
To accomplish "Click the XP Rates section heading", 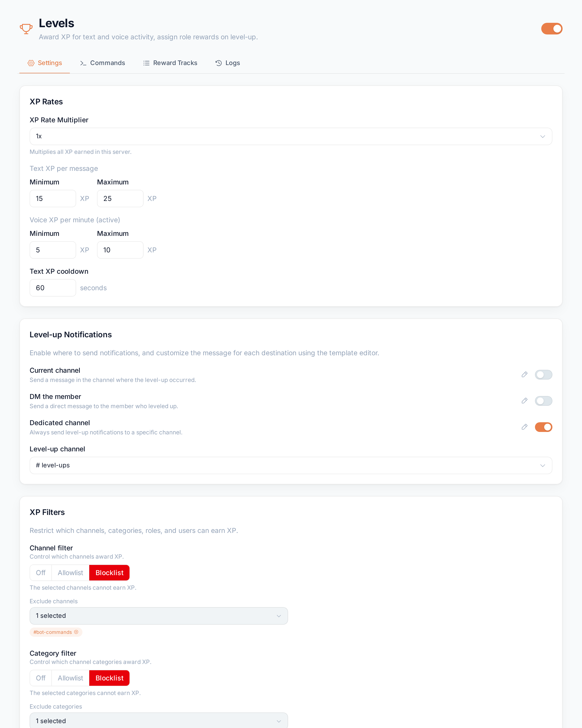I will click(x=46, y=102).
